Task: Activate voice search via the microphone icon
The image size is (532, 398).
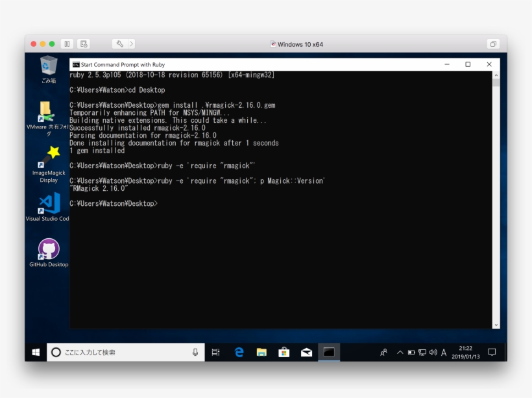Action: (197, 351)
